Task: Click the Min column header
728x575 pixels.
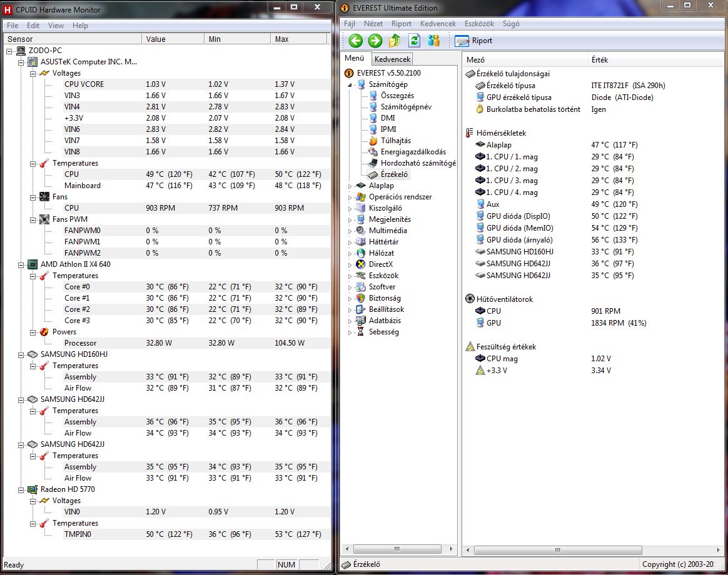Action: [x=237, y=39]
